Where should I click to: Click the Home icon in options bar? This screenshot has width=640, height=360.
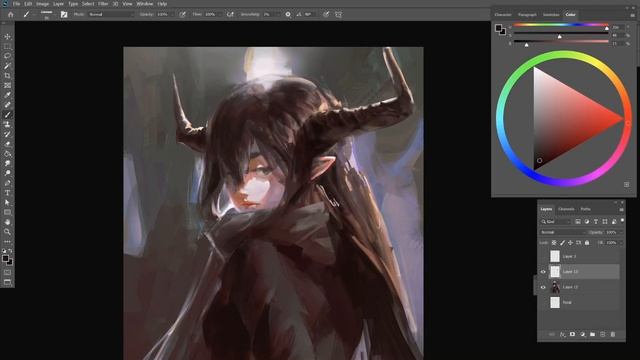click(11, 14)
